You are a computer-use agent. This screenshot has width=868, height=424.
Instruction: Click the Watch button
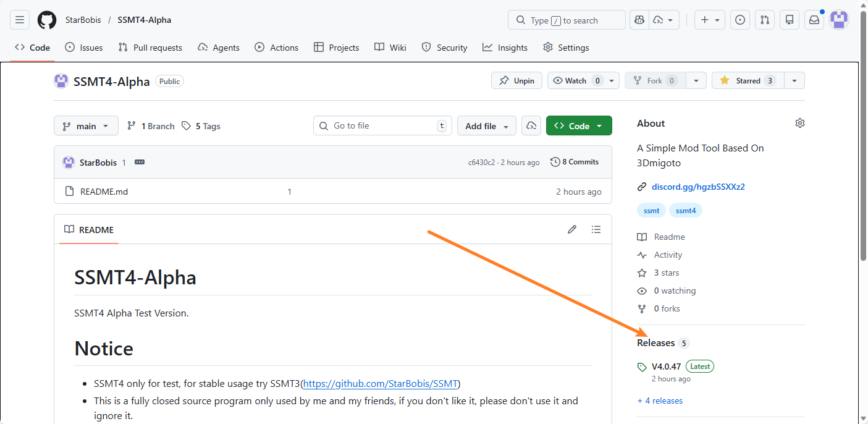point(576,80)
